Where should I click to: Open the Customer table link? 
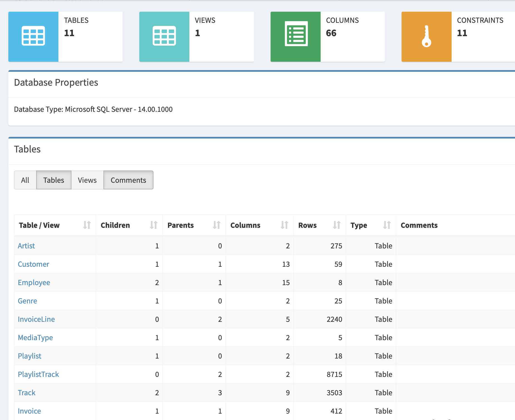point(33,264)
